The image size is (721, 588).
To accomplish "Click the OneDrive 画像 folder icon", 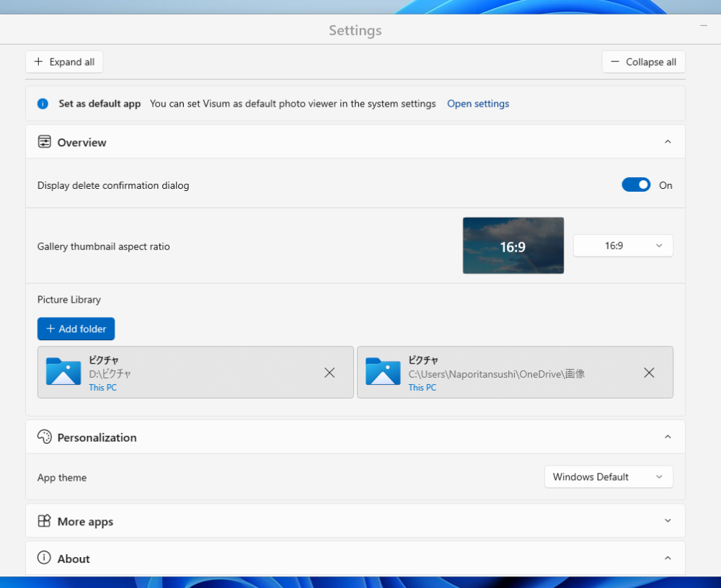I will click(x=383, y=372).
